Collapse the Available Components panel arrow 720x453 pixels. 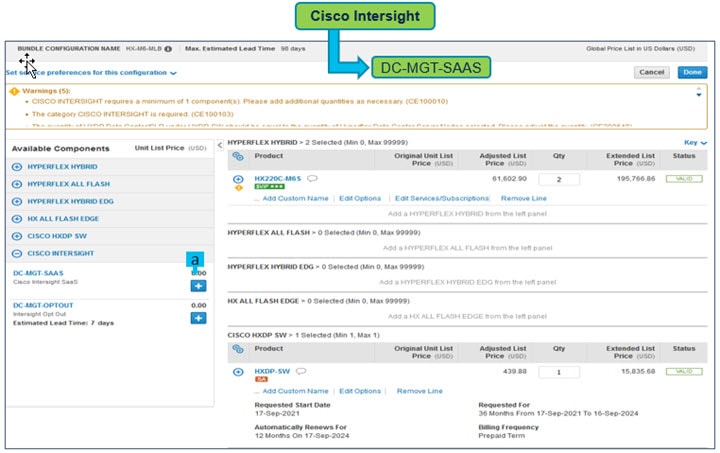point(220,145)
